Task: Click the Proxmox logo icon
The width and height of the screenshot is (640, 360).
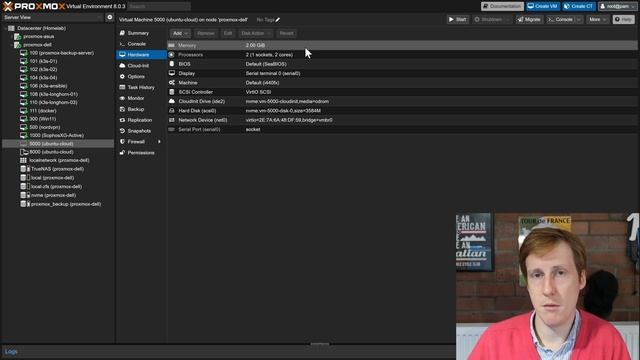Action: pyautogui.click(x=8, y=6)
